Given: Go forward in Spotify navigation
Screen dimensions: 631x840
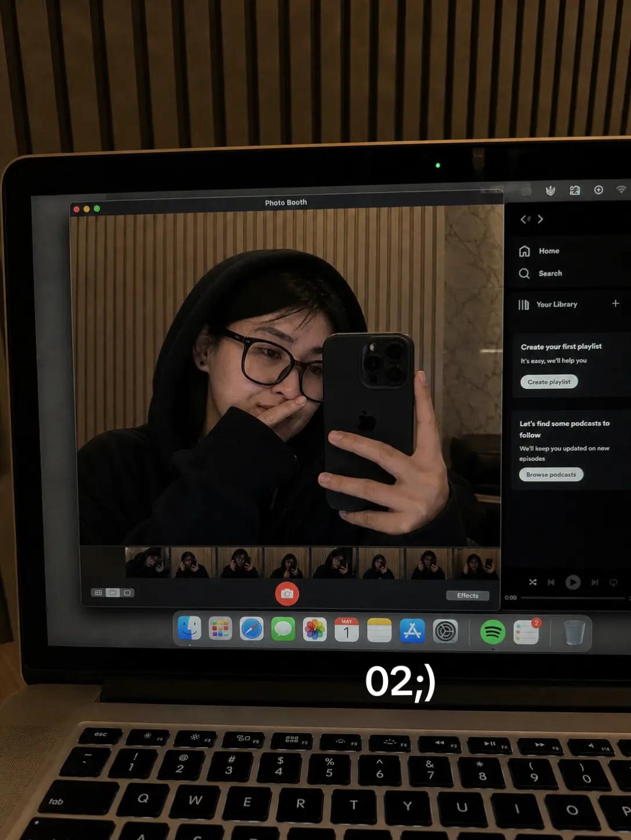Looking at the screenshot, I should [x=541, y=219].
